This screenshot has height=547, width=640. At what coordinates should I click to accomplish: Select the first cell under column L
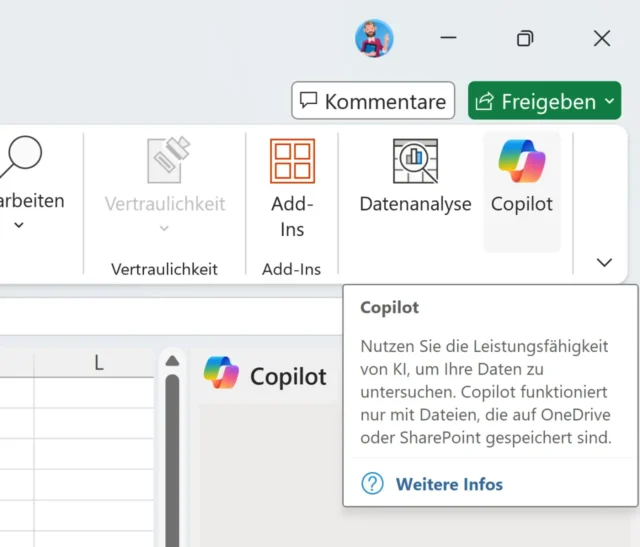(x=98, y=393)
